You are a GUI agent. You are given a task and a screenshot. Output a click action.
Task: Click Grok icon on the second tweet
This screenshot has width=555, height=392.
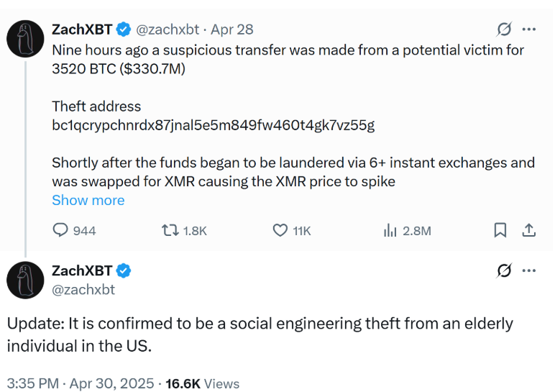point(504,270)
